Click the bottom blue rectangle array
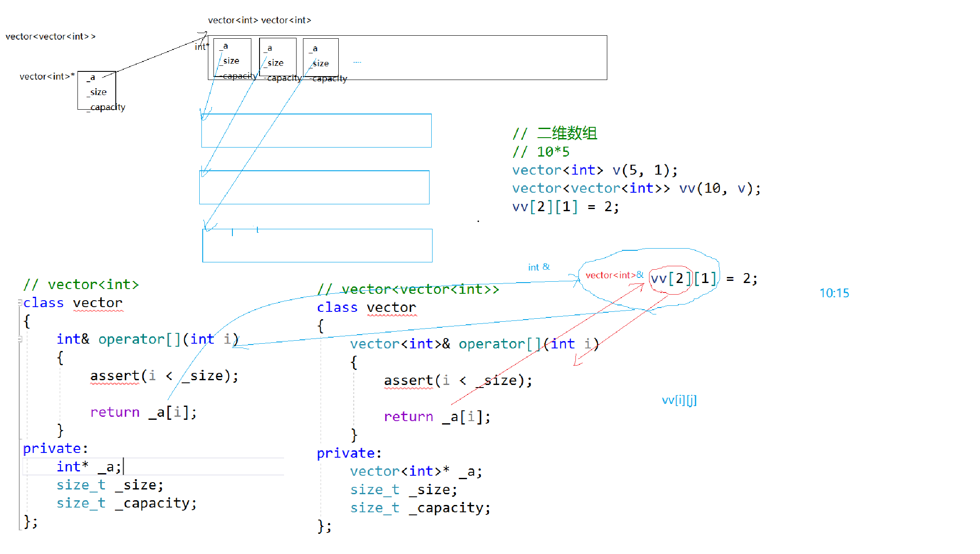980x554 pixels. pyautogui.click(x=317, y=246)
